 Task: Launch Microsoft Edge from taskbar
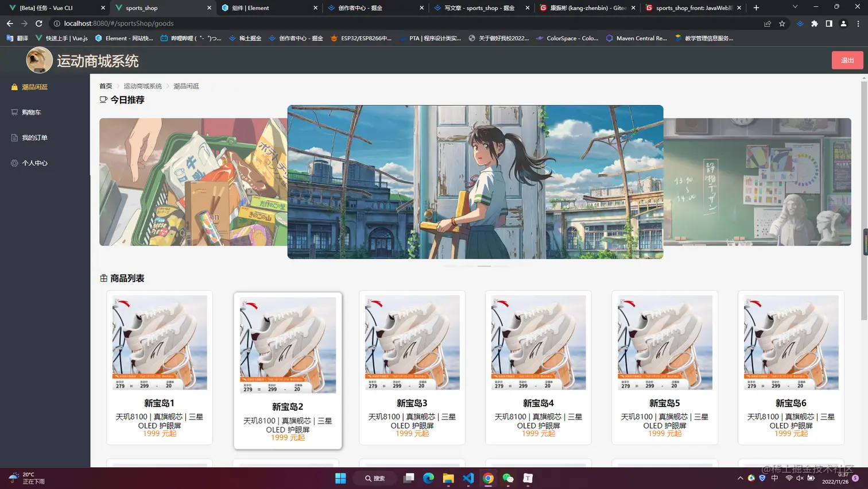428,478
